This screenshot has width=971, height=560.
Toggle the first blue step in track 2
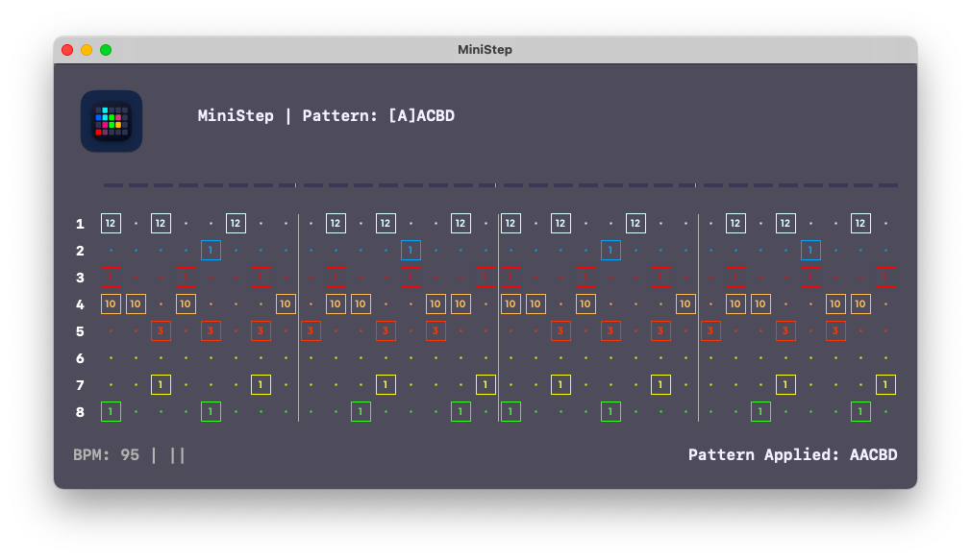coord(212,251)
